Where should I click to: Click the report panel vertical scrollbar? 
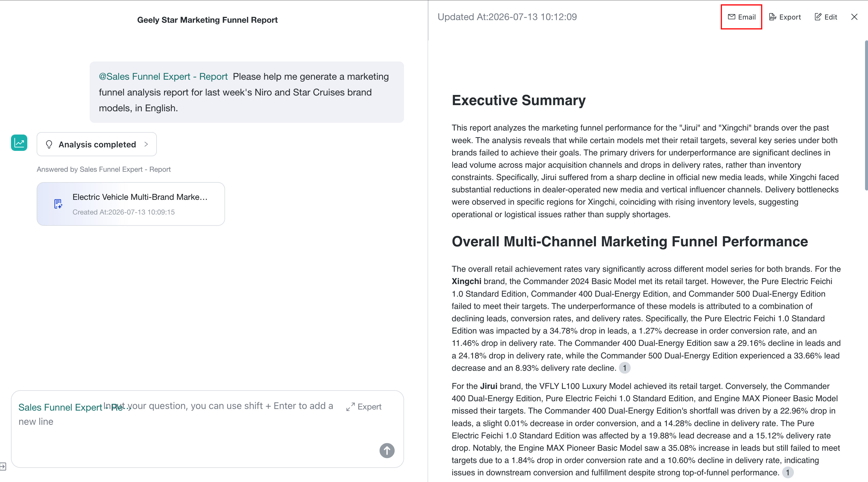point(866,116)
